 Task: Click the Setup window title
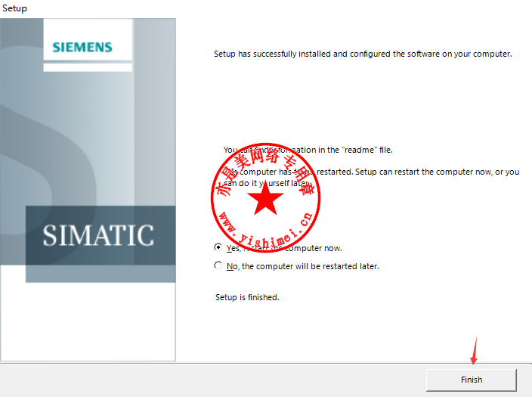14,8
